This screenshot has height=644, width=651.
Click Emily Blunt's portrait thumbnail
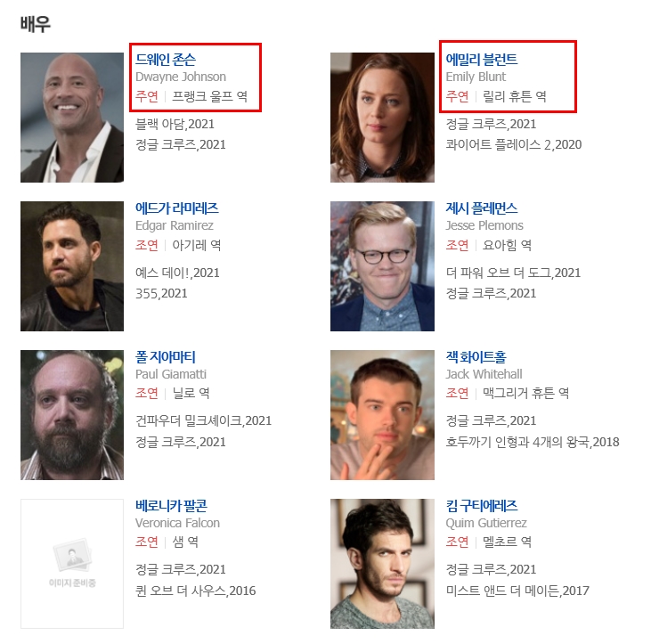[382, 118]
